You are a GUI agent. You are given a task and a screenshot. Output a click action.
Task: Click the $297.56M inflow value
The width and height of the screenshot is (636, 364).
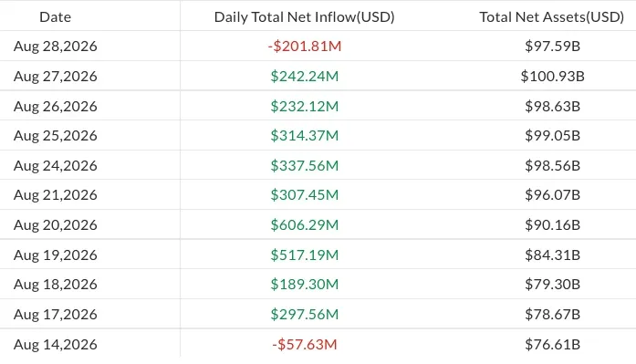click(304, 314)
